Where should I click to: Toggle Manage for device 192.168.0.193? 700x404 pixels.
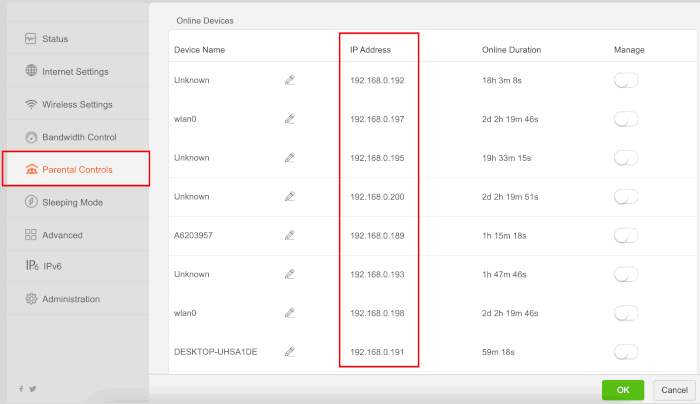pos(626,275)
